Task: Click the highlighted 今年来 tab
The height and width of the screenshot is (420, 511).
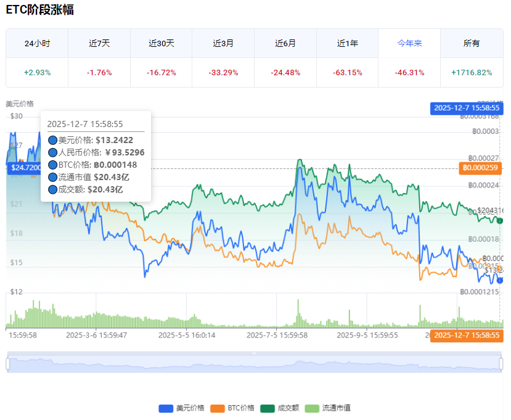Action: point(409,44)
